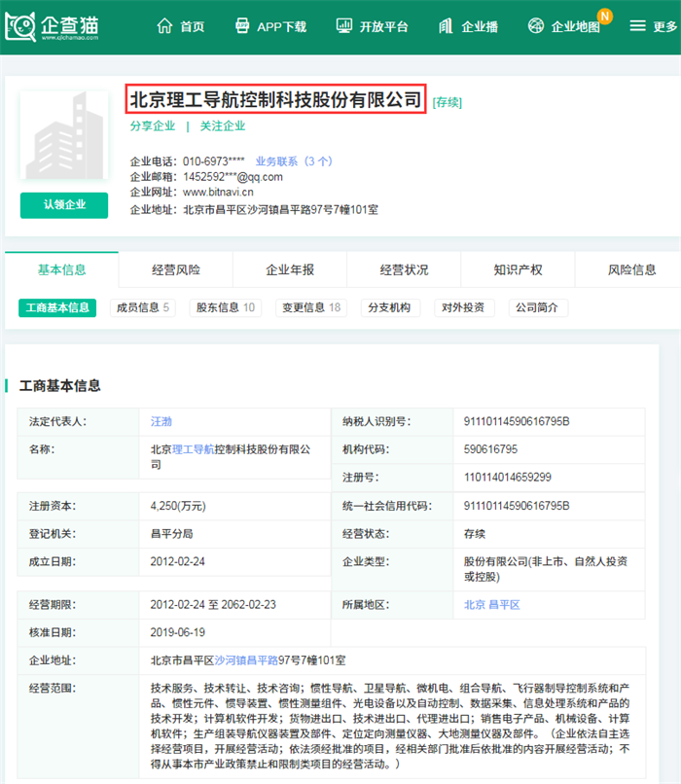
Task: Click the 企查猫 cat logo icon
Action: (x=20, y=26)
